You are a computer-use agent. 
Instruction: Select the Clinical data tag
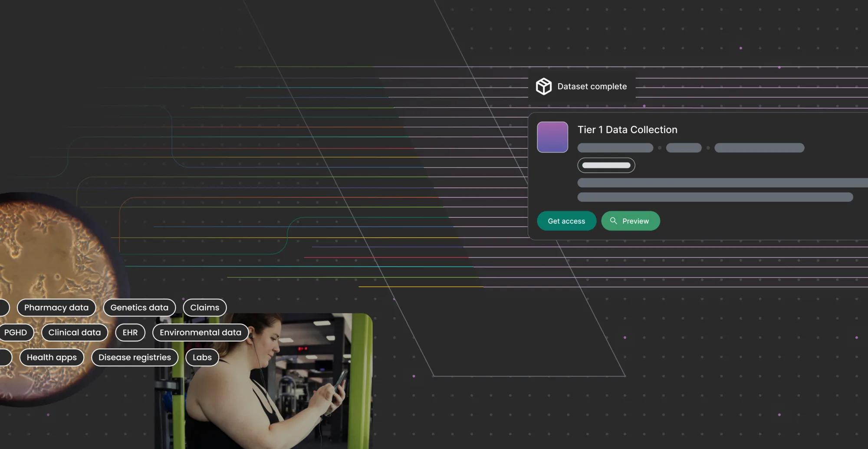(x=74, y=332)
